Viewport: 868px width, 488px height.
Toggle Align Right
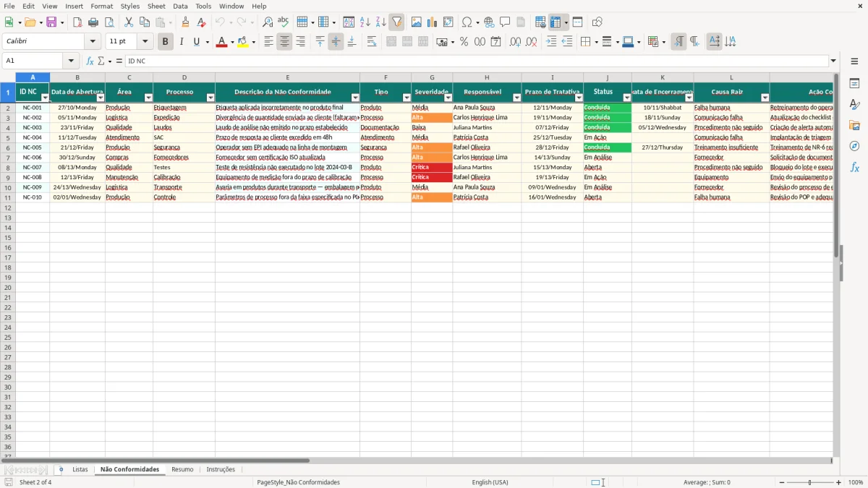(300, 42)
